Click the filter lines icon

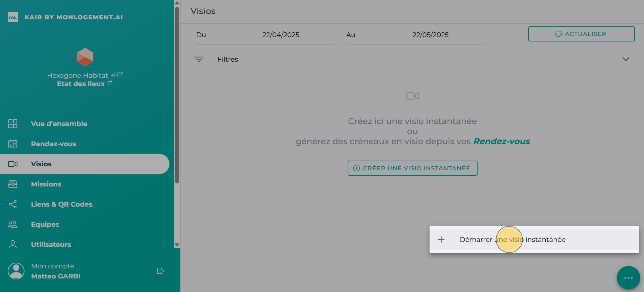(199, 59)
